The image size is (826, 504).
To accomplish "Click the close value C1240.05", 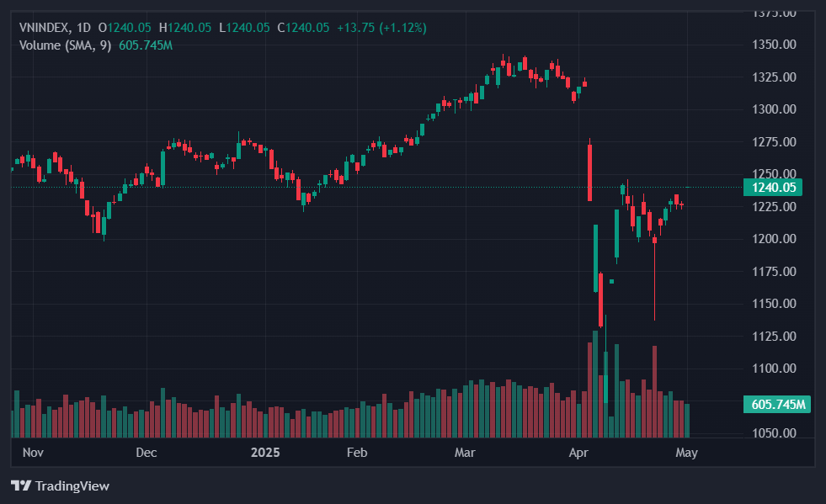I will pyautogui.click(x=303, y=28).
